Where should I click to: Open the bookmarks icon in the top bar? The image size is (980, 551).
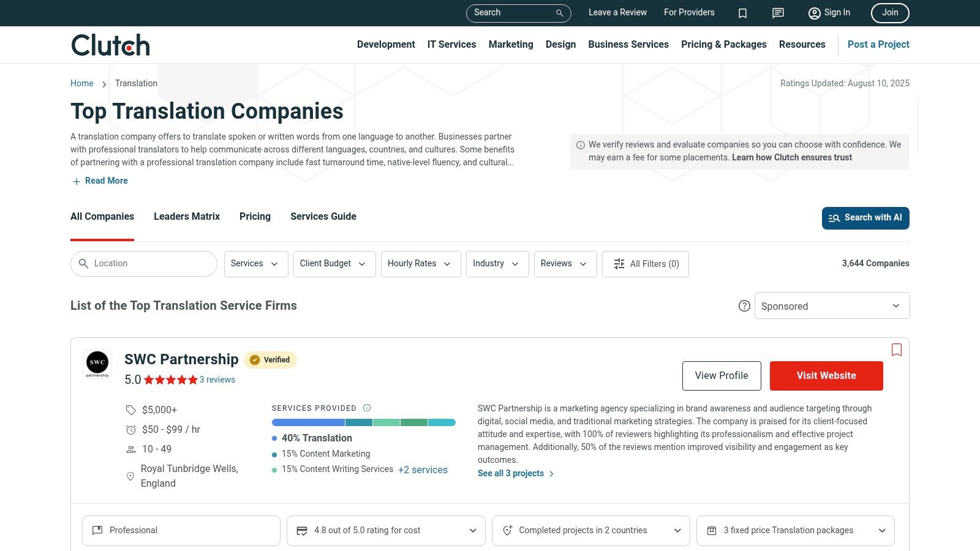pos(742,13)
